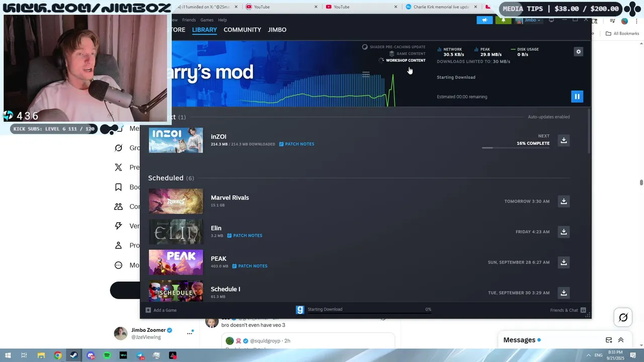644x362 pixels.
Task: Start the Marvel Rivals update download now
Action: tap(563, 201)
